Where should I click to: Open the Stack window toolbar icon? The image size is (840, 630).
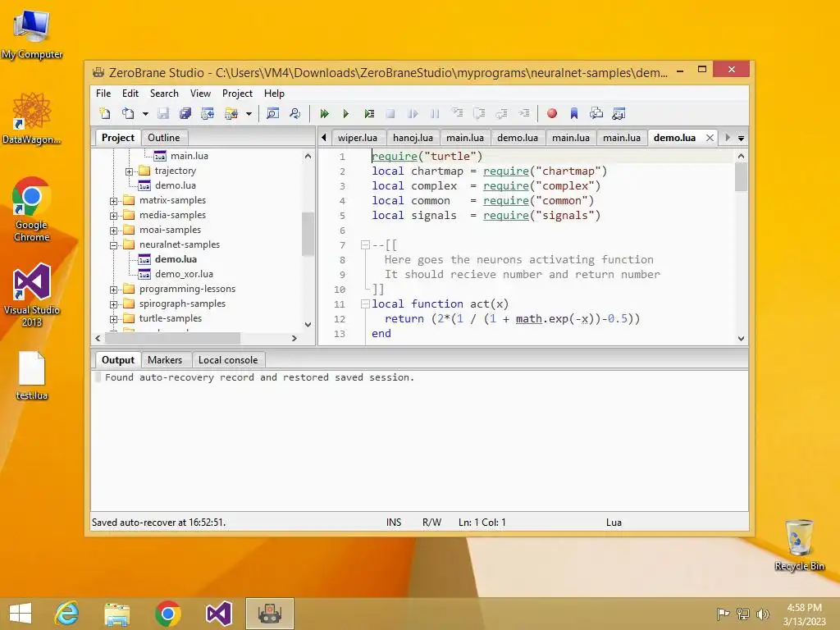[x=596, y=113]
